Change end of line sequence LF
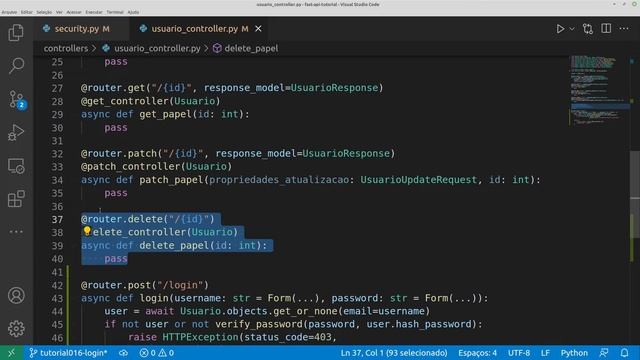The height and width of the screenshot is (360, 640). (545, 353)
